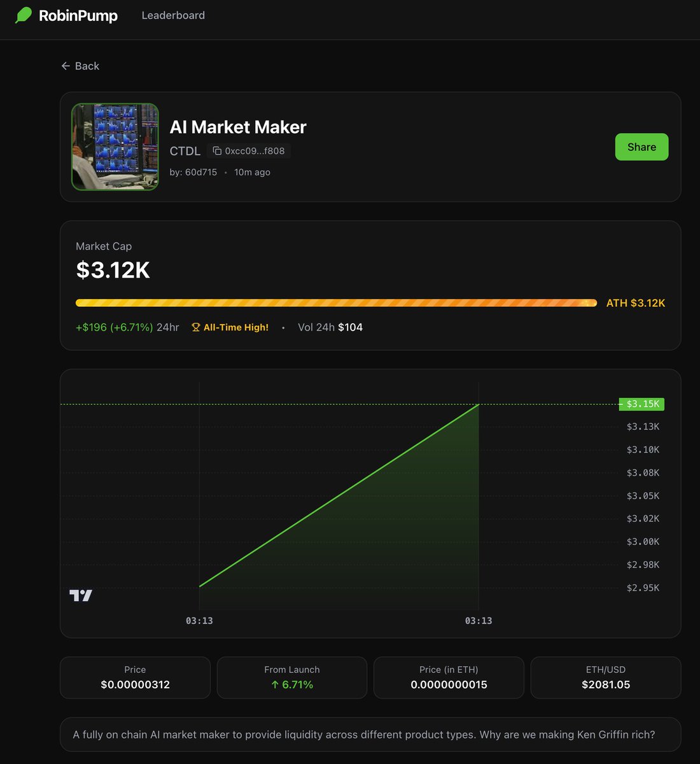Open the TradingView logo on the chart

click(x=81, y=595)
